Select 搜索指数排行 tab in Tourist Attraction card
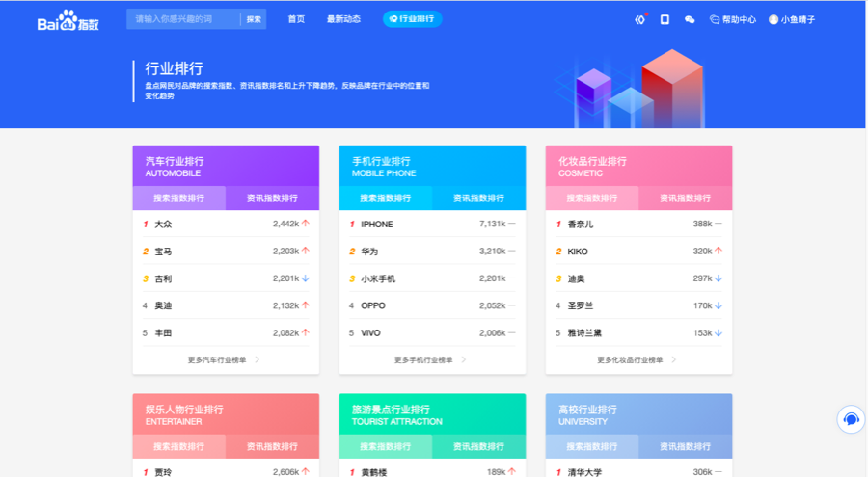Viewport: 868px width, 477px height. pos(385,446)
